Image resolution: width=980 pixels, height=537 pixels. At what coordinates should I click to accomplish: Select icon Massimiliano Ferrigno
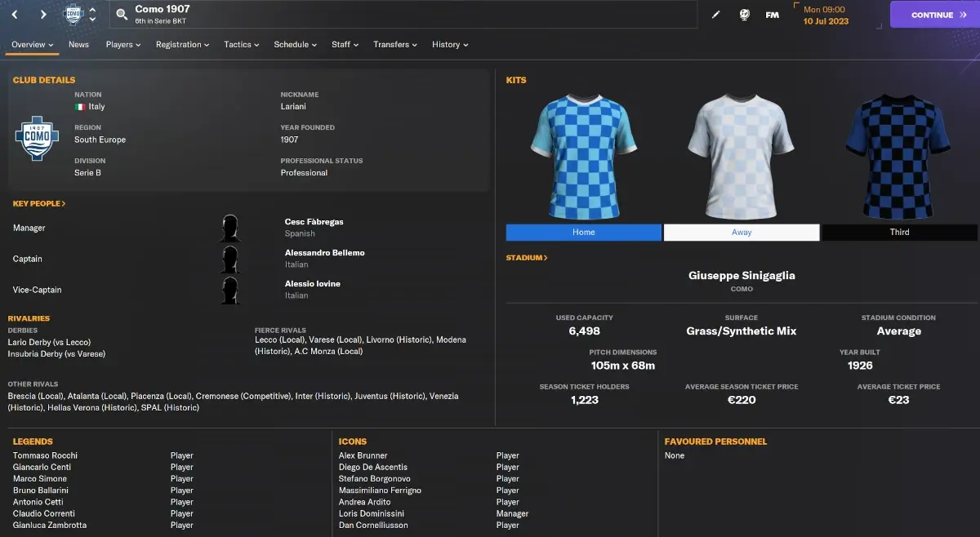click(x=381, y=490)
